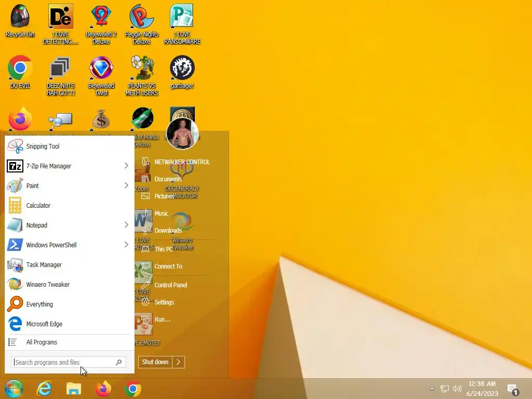Screen dimensions: 532x399
Task: Open Snipping Tool from Start menu
Action: (x=69, y=146)
